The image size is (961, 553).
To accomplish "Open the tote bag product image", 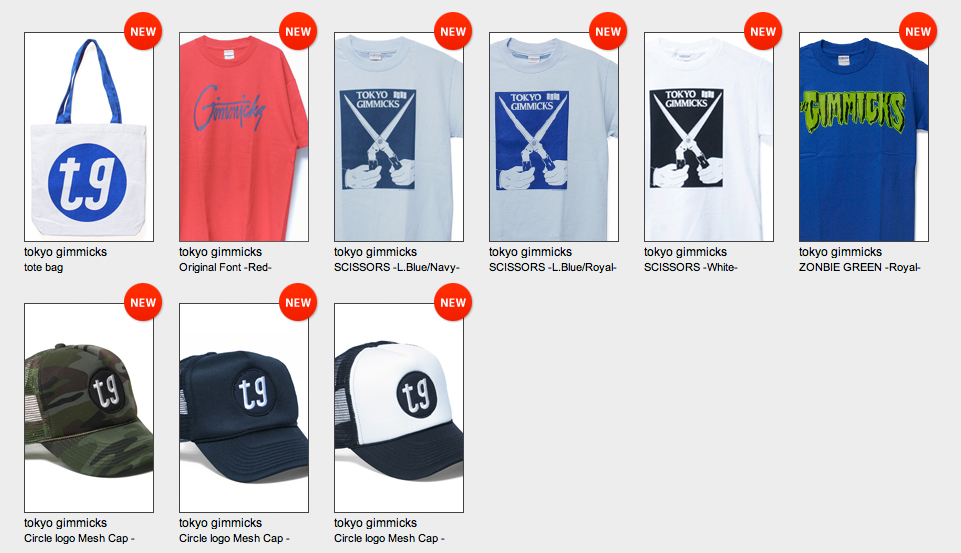I will tap(89, 137).
